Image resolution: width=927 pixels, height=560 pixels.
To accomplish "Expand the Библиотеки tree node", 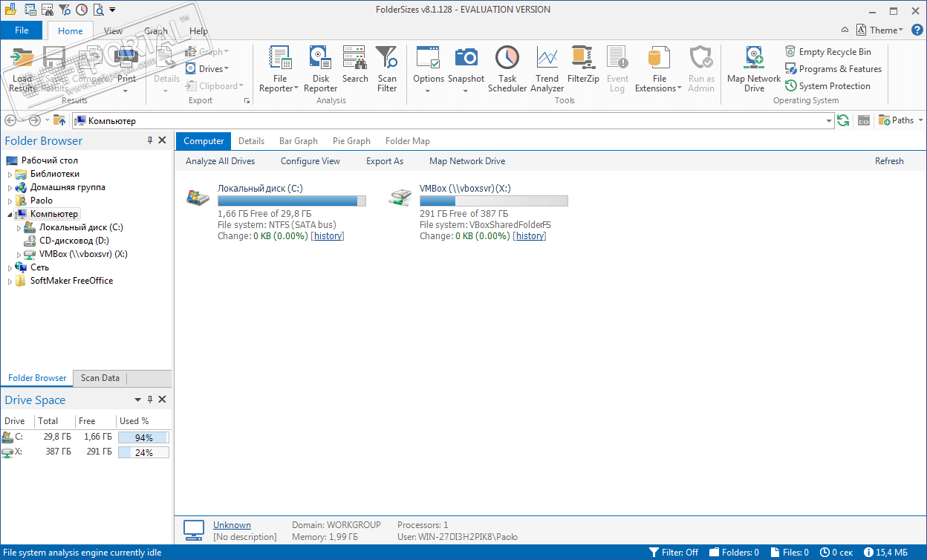I will tap(10, 174).
